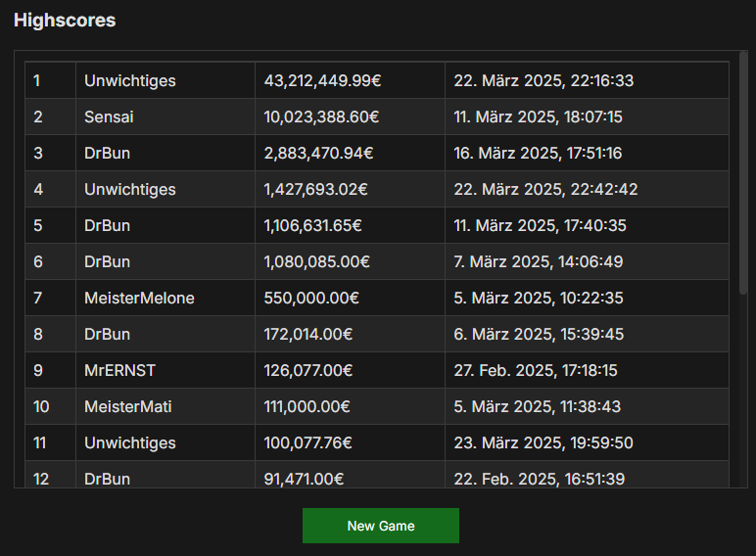The width and height of the screenshot is (756, 556).
Task: Click the highscores scrollbar thumb
Action: pos(742,172)
